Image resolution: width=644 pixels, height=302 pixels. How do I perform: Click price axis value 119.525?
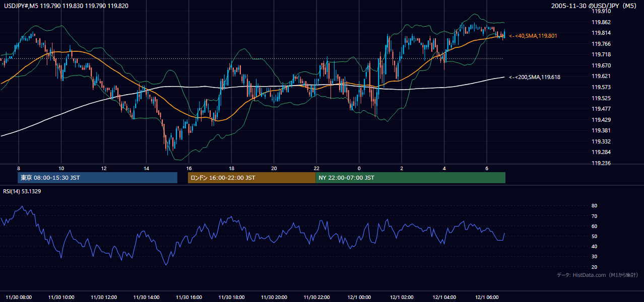[x=601, y=98]
